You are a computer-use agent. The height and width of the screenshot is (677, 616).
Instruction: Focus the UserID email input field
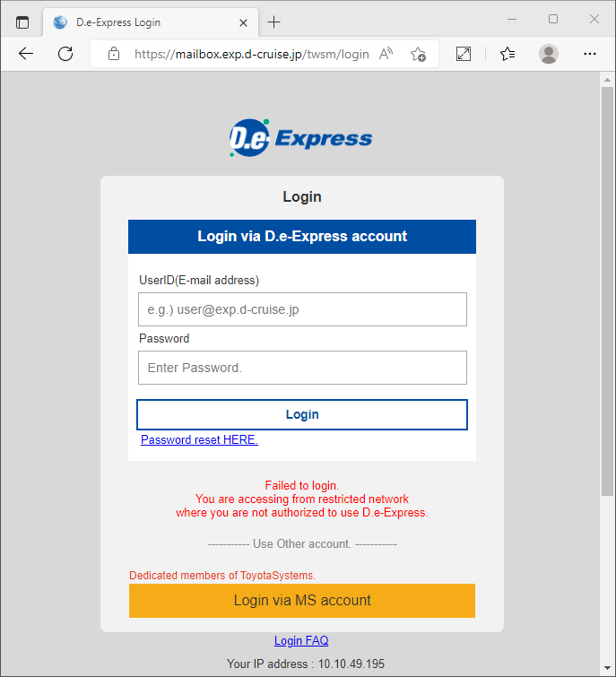pos(302,309)
